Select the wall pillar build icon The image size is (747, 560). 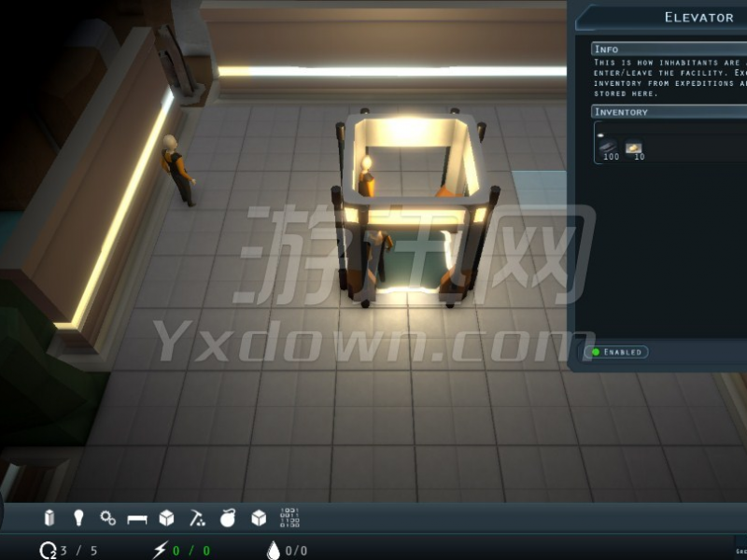[49, 518]
